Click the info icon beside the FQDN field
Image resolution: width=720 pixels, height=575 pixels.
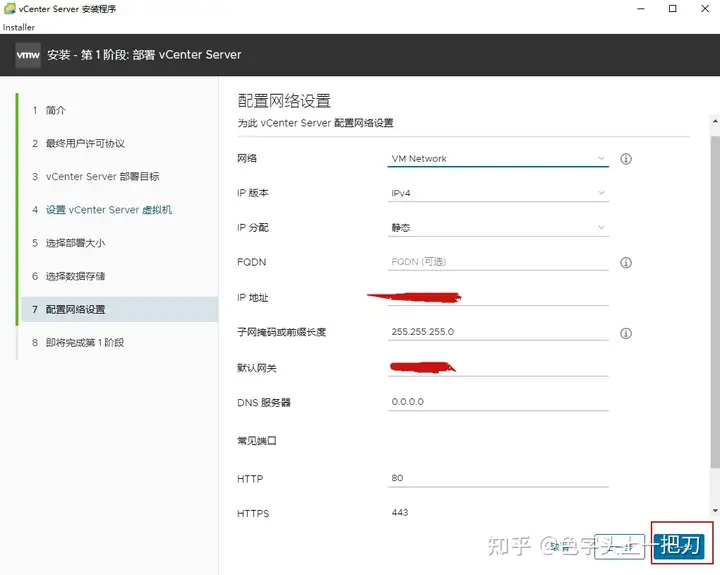point(625,263)
